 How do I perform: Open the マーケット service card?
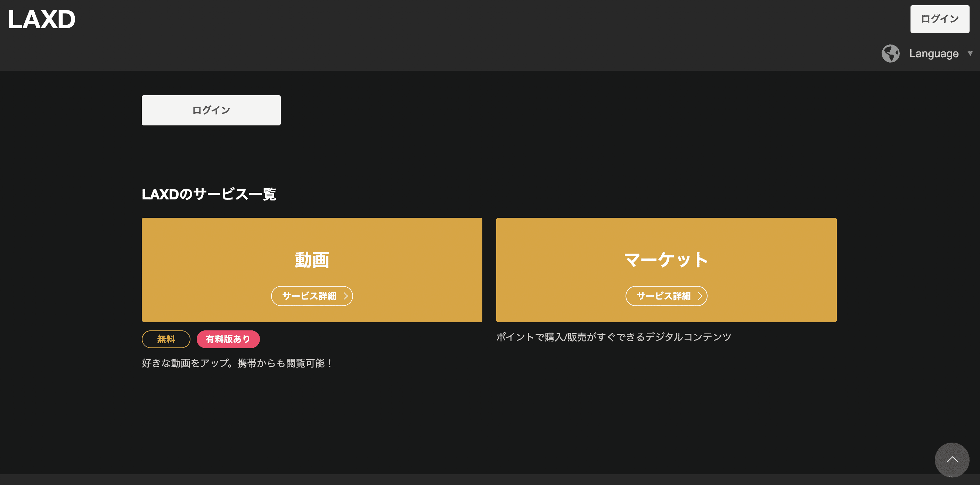click(x=666, y=270)
